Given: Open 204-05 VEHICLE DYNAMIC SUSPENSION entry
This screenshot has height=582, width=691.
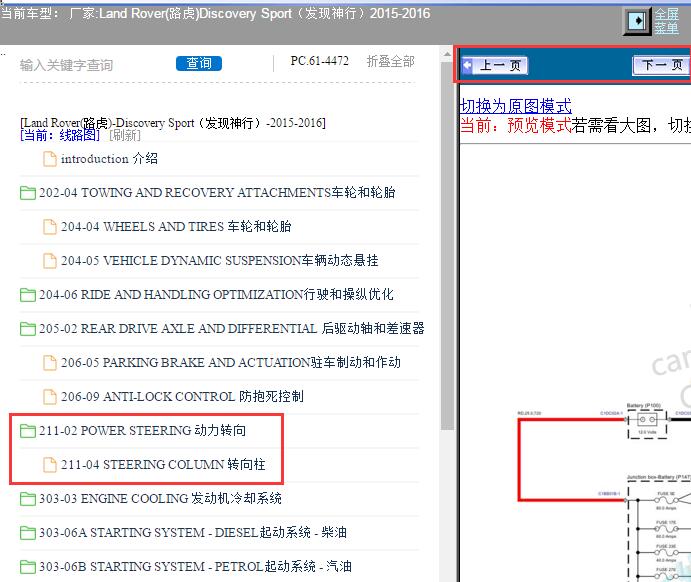Looking at the screenshot, I should tap(219, 260).
